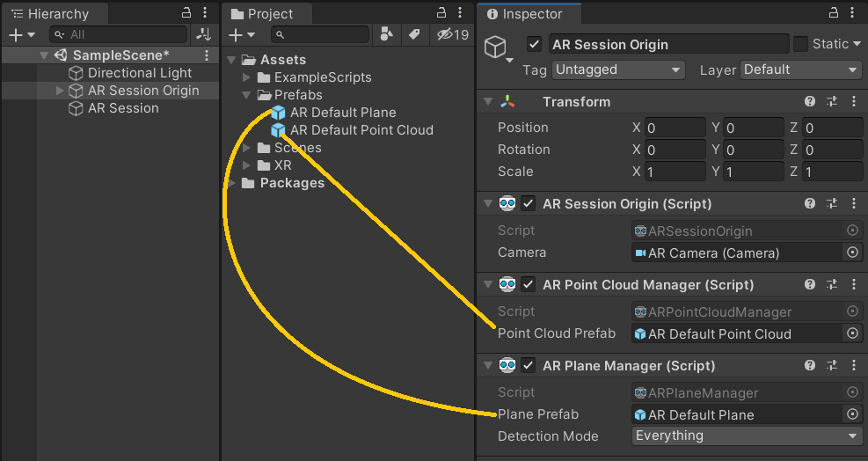Viewport: 868px width, 461px height.
Task: Open AR Session Origin script menu dots
Action: [x=854, y=203]
